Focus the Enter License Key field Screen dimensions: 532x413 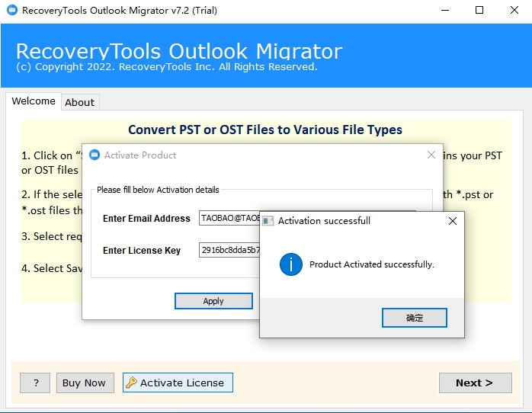[x=229, y=250]
